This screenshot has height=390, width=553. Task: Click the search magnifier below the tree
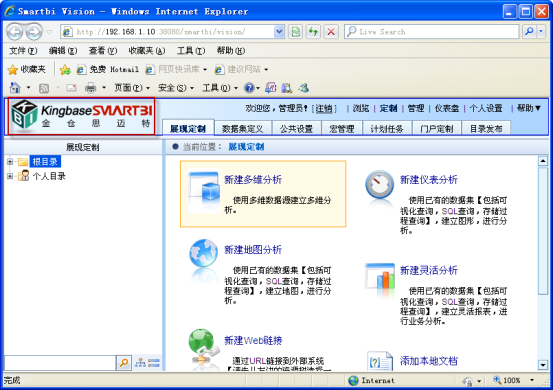[x=124, y=362]
